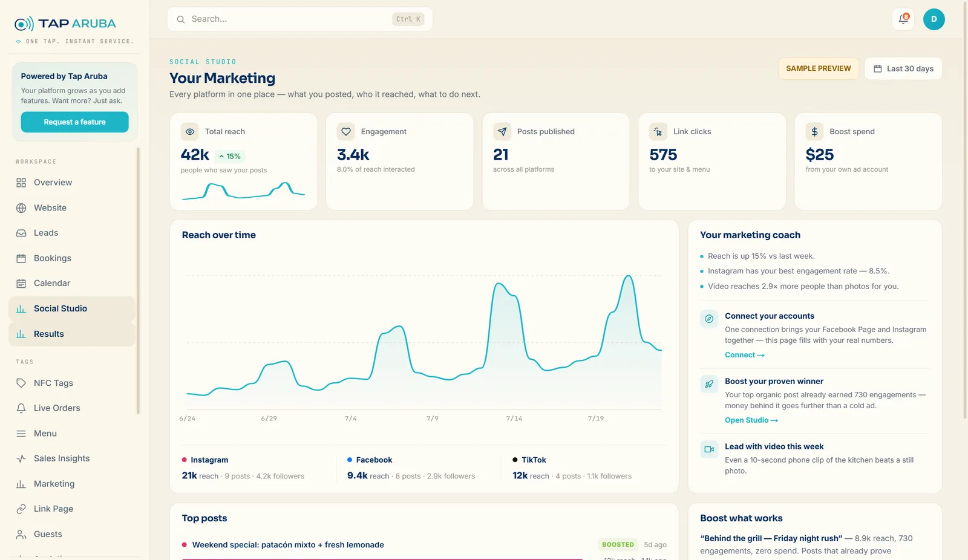
Task: Click the Link Page chain icon
Action: pyautogui.click(x=21, y=509)
